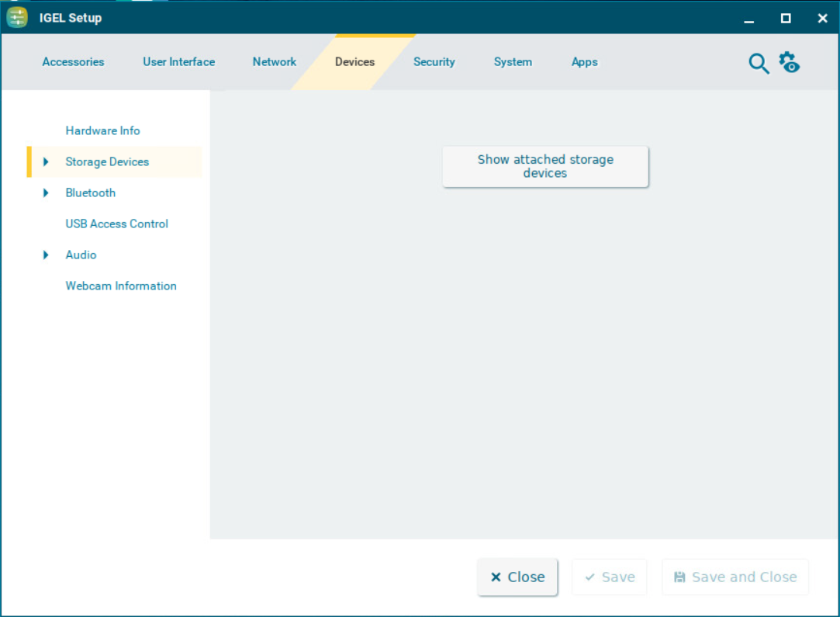Go to the Security tab
The height and width of the screenshot is (617, 840).
click(x=434, y=62)
